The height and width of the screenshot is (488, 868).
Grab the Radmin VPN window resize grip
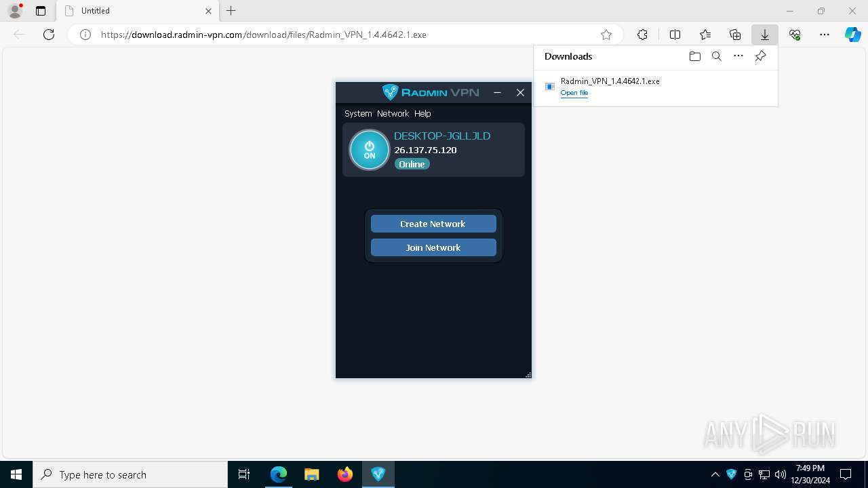pyautogui.click(x=528, y=375)
